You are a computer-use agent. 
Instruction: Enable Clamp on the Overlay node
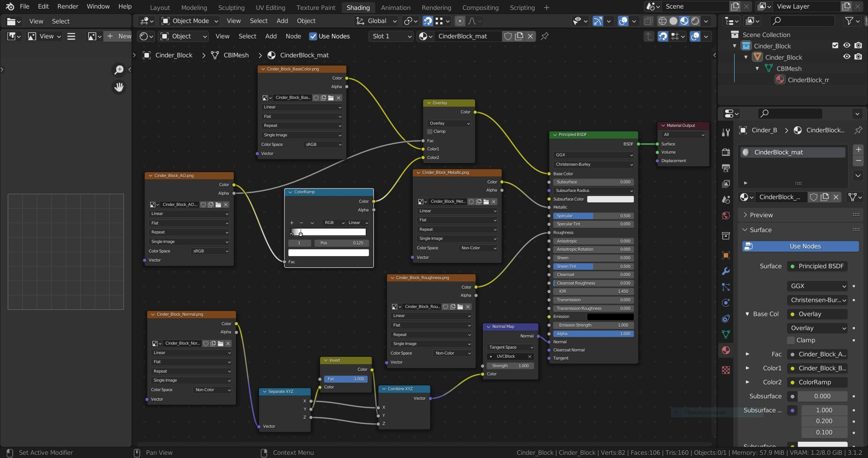click(430, 131)
